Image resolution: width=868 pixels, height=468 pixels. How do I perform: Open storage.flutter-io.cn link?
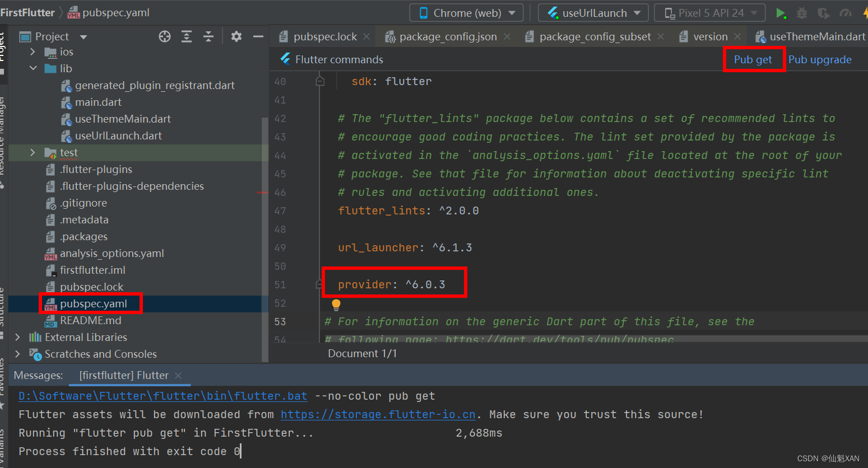pos(378,414)
